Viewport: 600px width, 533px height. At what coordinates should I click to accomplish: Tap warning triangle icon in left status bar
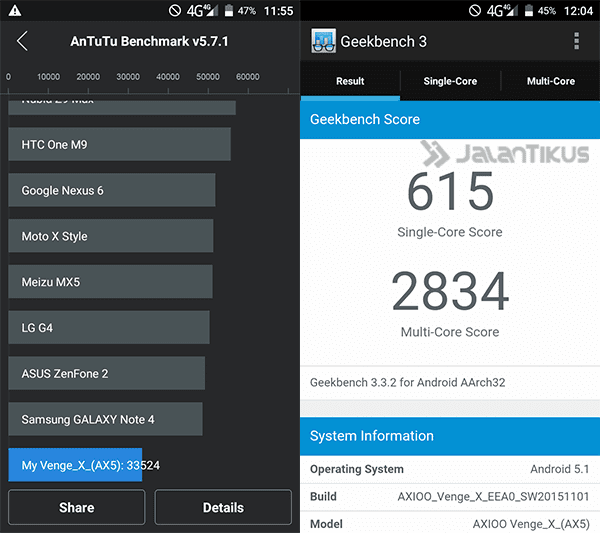(x=15, y=10)
